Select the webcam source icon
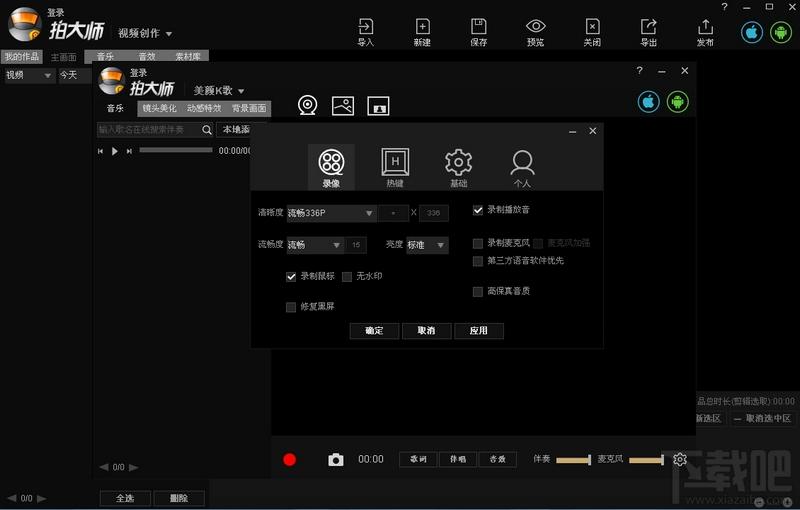This screenshot has height=510, width=800. (307, 106)
